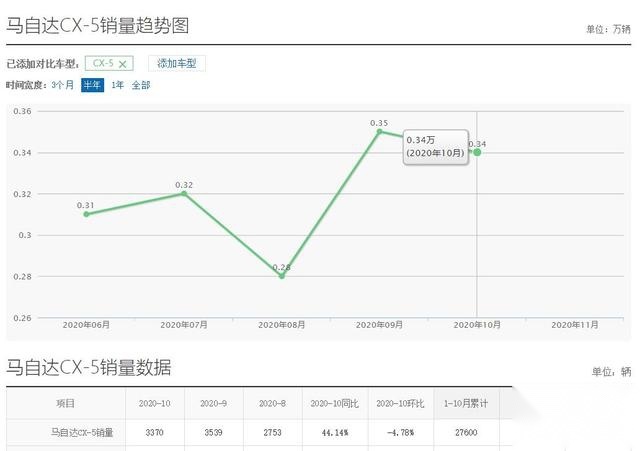The width and height of the screenshot is (640, 451).
Task: Click the sales cell 3539
Action: pyautogui.click(x=213, y=432)
